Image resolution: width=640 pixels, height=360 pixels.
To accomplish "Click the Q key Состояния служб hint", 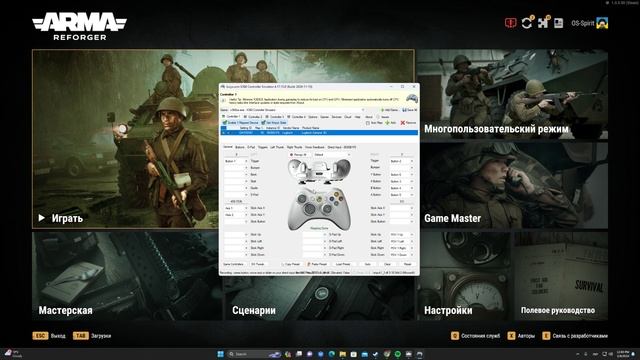I will tap(475, 336).
